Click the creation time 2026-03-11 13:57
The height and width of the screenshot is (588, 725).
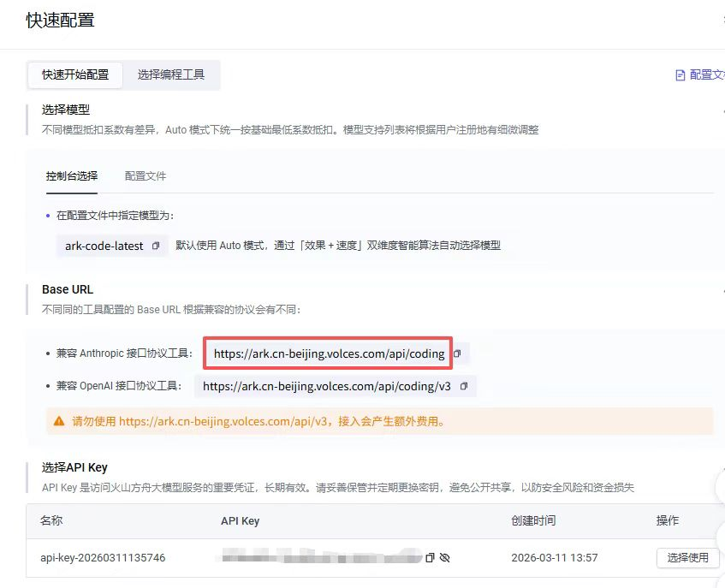(x=555, y=557)
